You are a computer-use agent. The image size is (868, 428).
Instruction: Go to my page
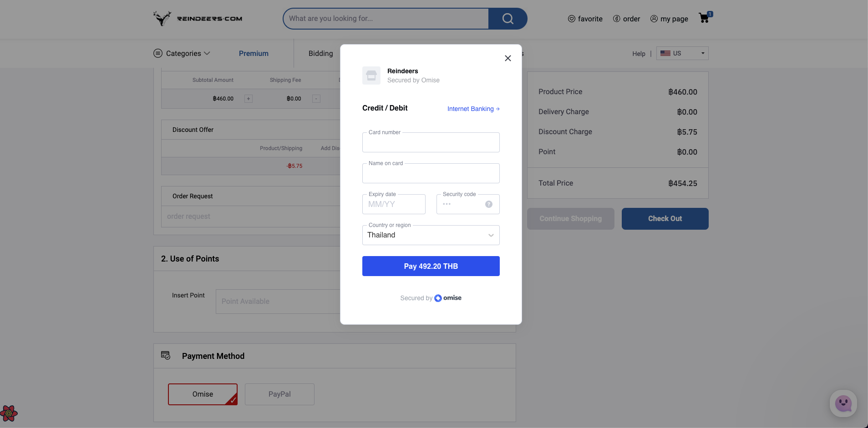(x=669, y=19)
